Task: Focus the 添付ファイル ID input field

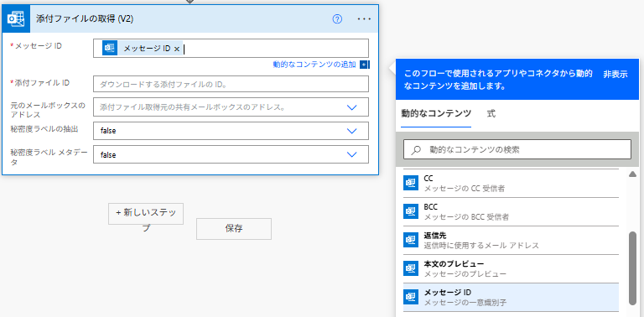Action: click(x=231, y=84)
